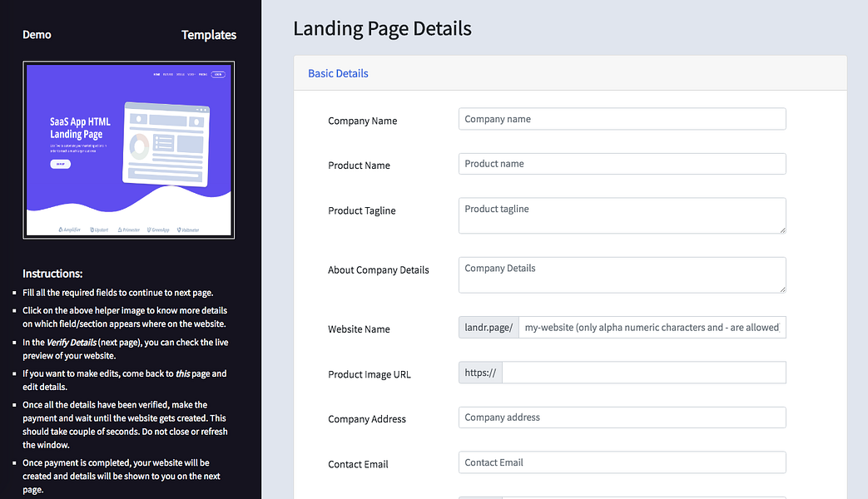Select the 'Fill all the required fields' instruction
This screenshot has height=499, width=868.
click(x=118, y=293)
